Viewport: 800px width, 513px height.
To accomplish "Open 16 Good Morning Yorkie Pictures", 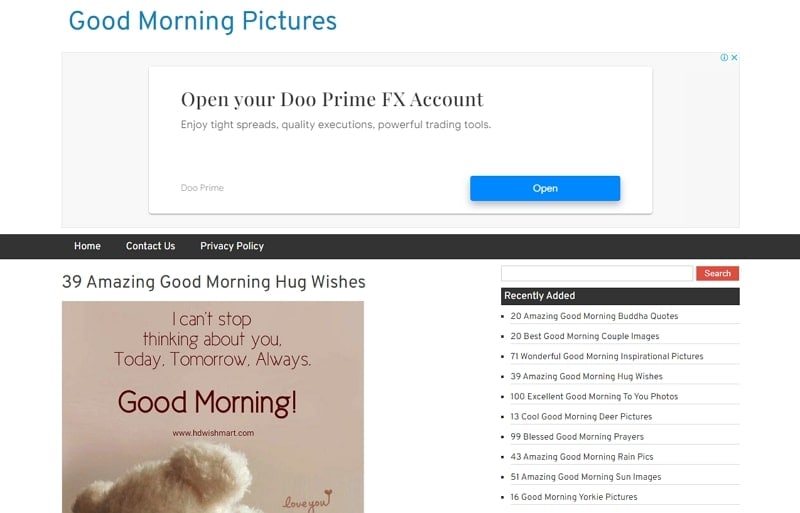I will pyautogui.click(x=573, y=497).
